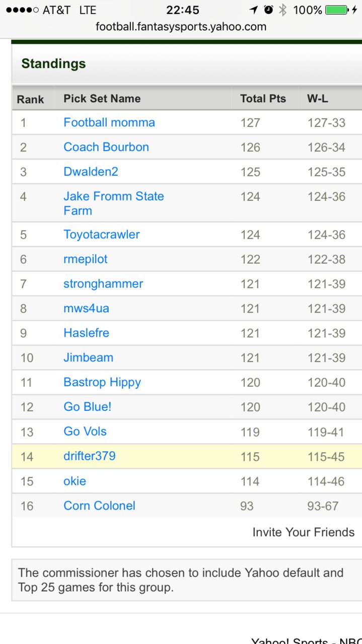Open the Coach Bourbon pick set
The image size is (362, 644).
point(106,147)
